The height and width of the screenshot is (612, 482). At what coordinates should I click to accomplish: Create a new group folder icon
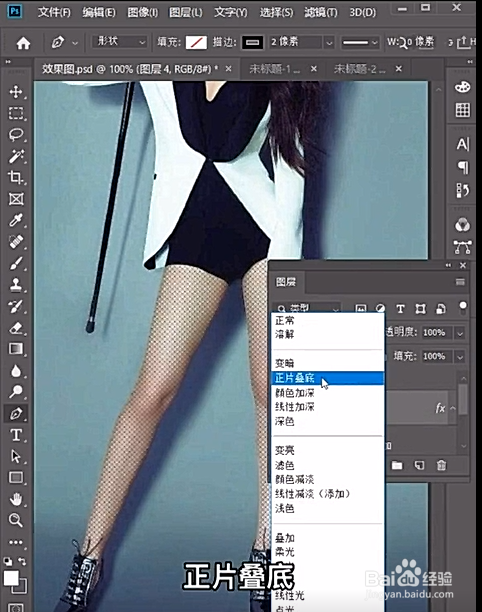coord(397,465)
